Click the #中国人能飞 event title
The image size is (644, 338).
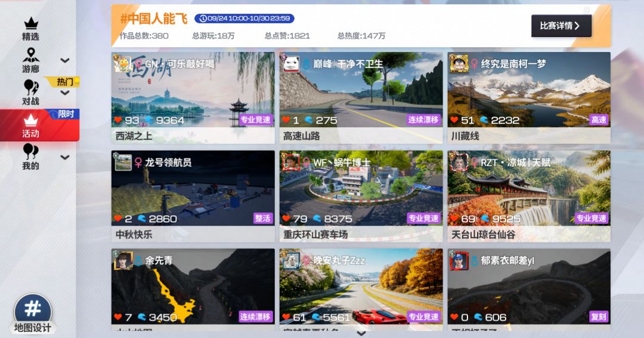pos(154,19)
